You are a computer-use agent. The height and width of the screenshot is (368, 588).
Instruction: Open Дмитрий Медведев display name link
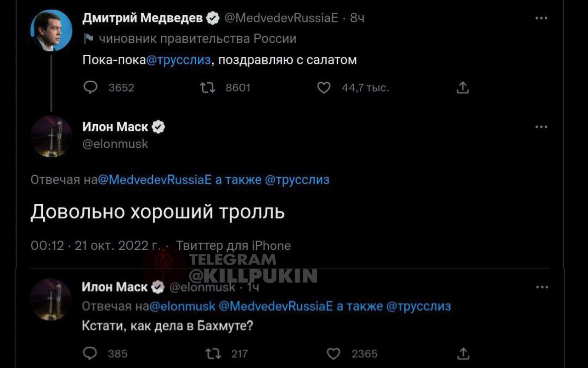point(142,18)
